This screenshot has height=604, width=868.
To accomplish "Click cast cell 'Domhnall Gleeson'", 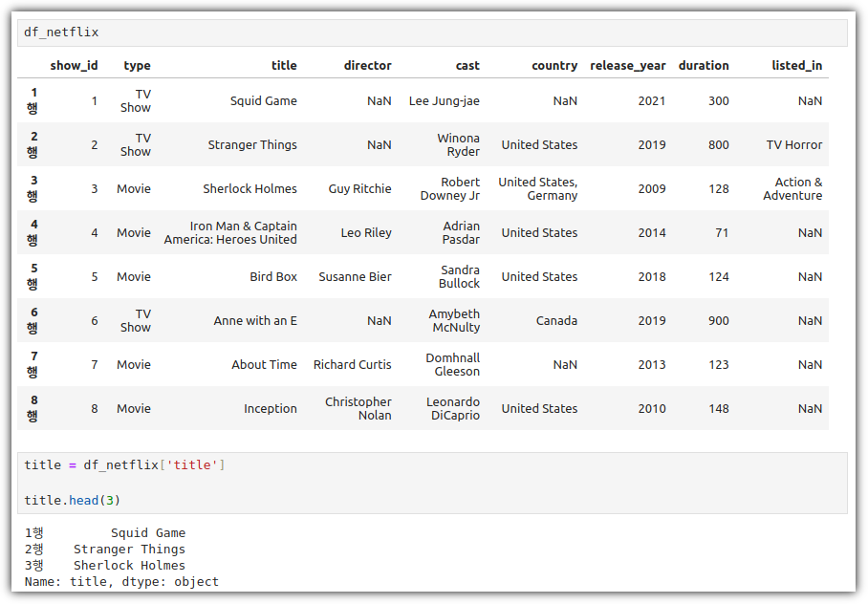I will point(453,365).
